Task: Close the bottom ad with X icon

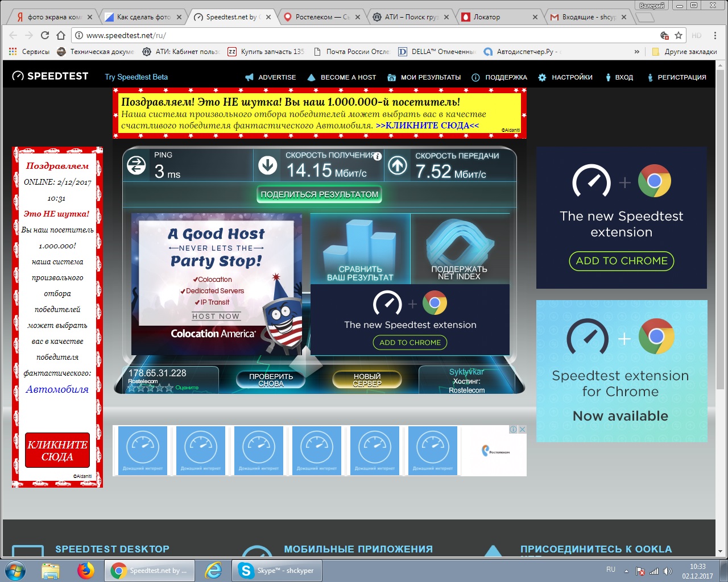Action: coord(522,430)
